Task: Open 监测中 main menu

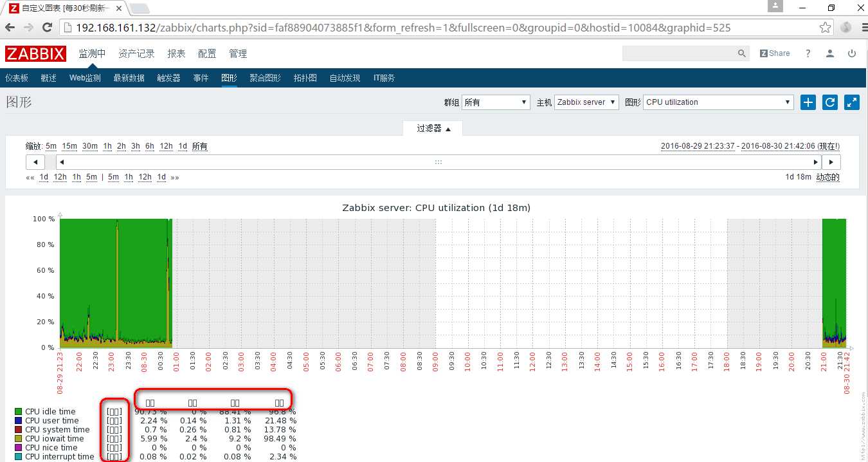Action: point(92,53)
